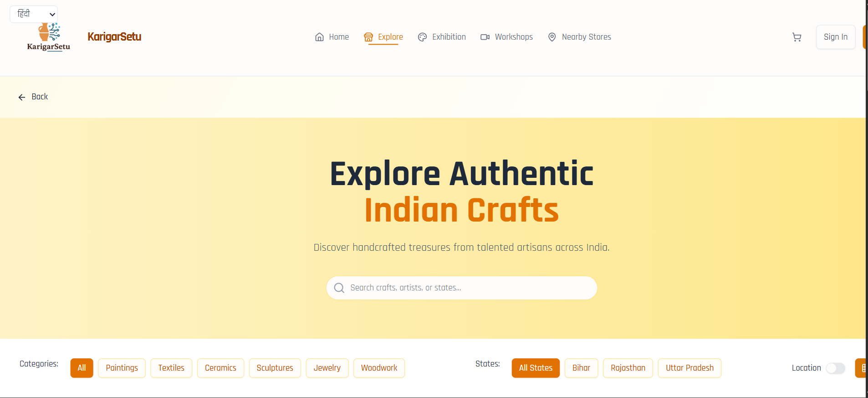Filter by the Woodwork category

point(379,368)
